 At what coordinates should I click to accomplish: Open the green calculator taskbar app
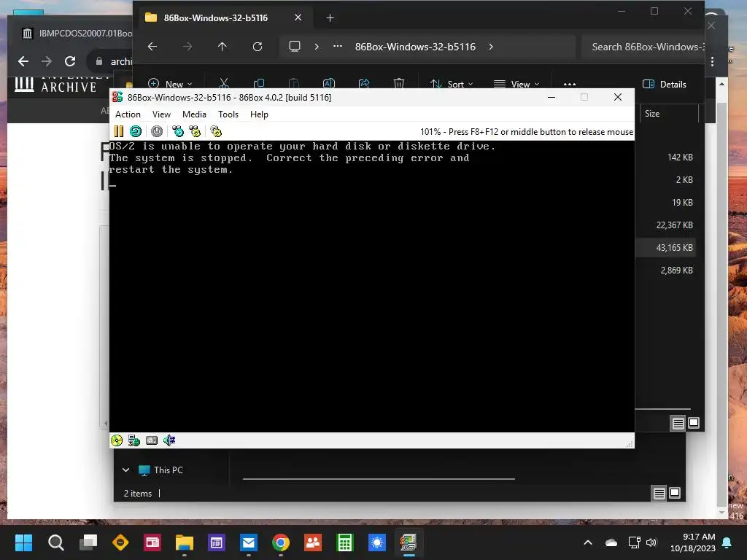345,542
